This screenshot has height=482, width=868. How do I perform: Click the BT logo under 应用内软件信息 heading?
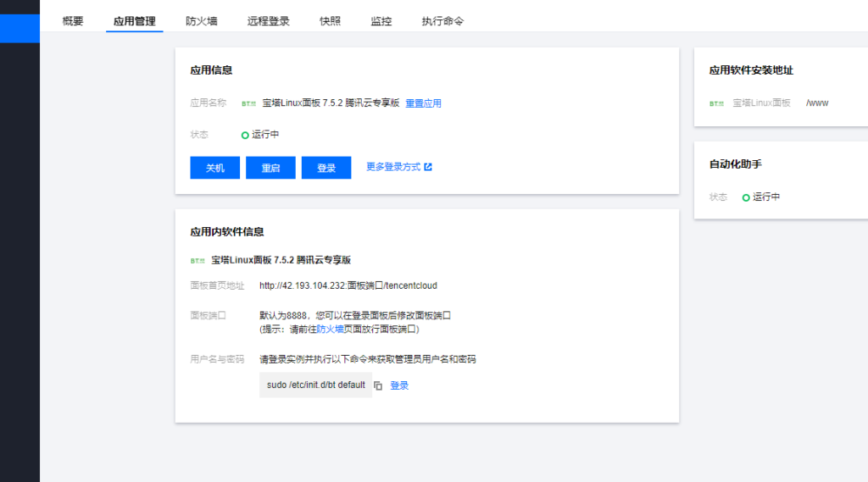point(198,261)
